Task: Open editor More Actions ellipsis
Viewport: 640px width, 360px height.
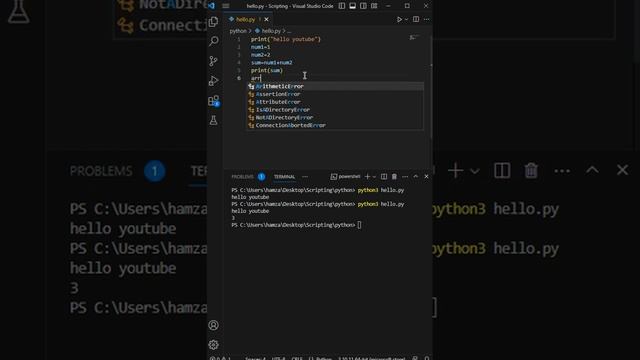Action: pos(427,19)
